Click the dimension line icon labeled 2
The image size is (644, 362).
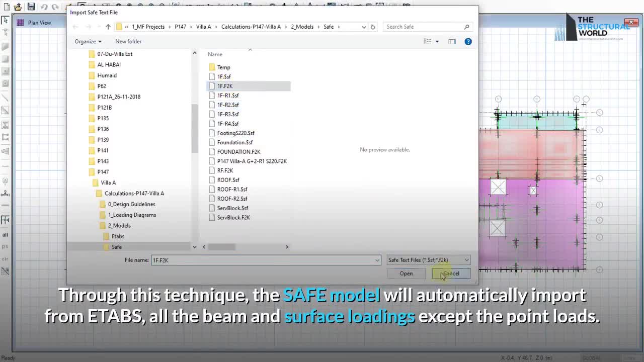5,194
